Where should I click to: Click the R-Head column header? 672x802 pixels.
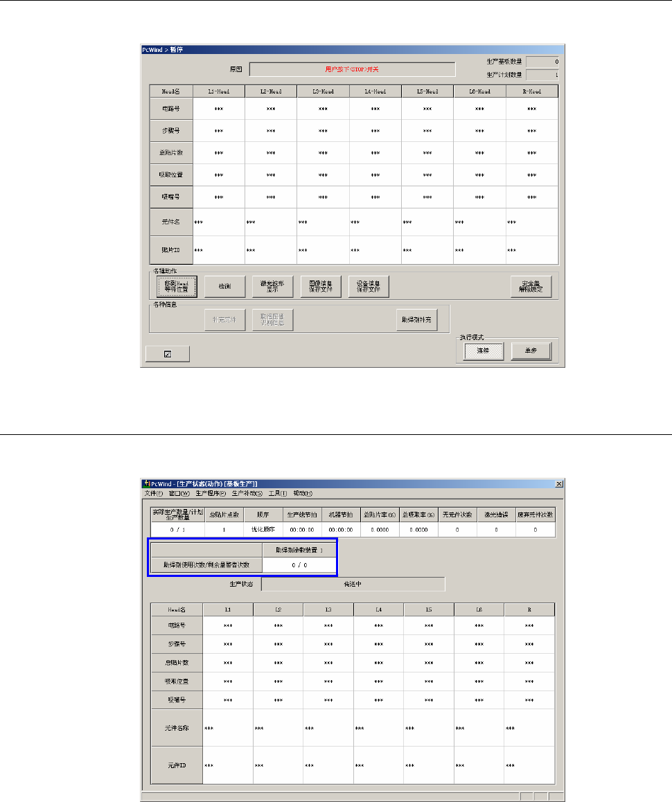click(532, 91)
